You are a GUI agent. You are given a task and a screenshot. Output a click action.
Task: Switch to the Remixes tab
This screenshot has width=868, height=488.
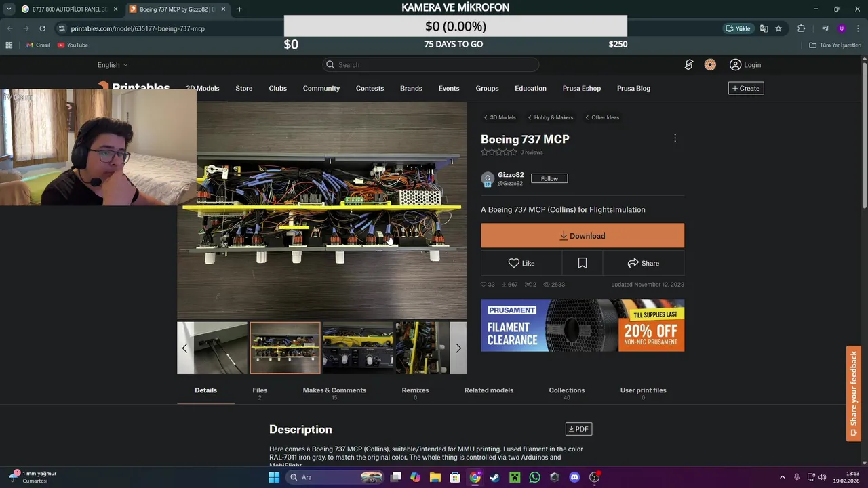(x=415, y=392)
